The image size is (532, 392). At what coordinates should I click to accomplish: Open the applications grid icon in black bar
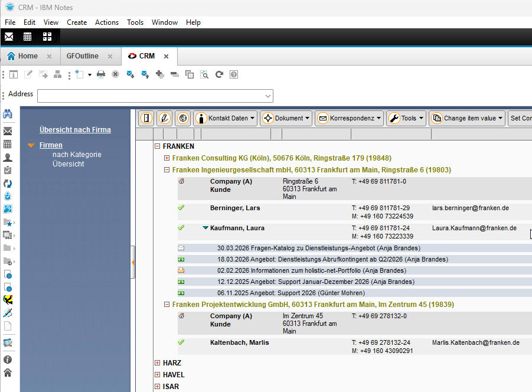47,37
